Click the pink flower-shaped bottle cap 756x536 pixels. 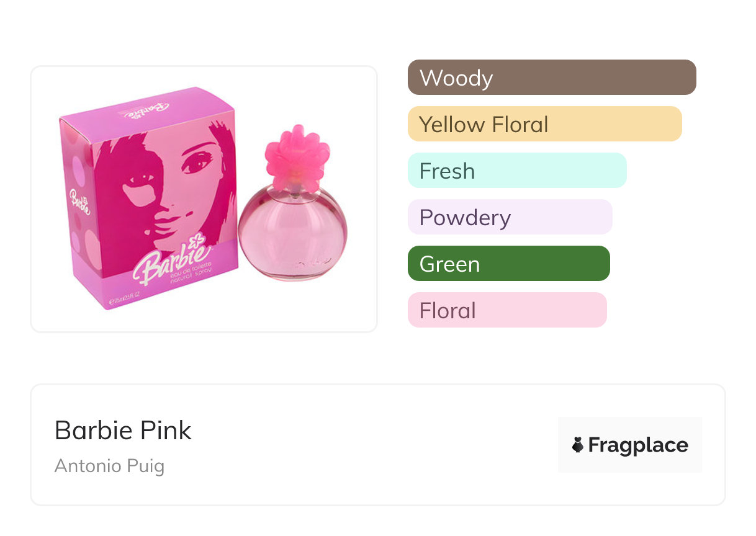click(x=297, y=156)
